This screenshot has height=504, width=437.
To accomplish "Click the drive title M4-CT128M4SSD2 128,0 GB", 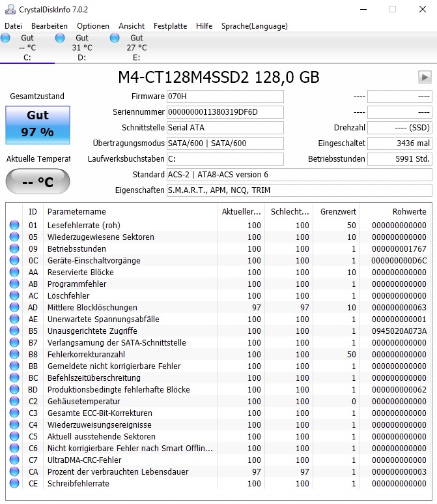I will [219, 78].
